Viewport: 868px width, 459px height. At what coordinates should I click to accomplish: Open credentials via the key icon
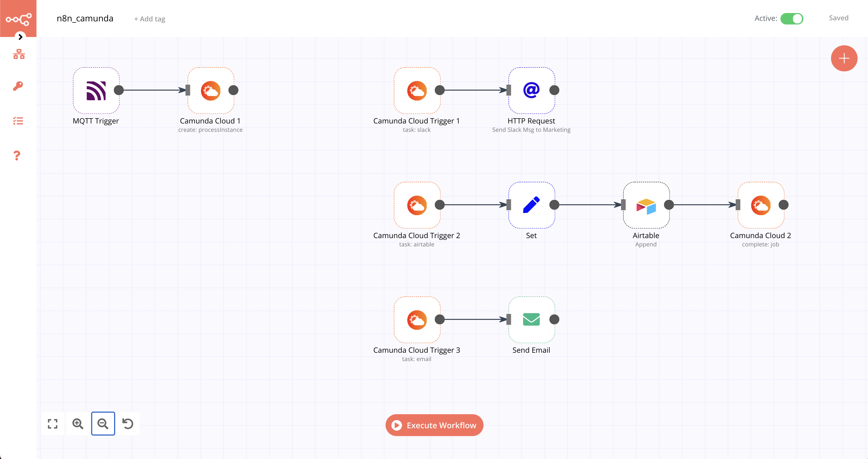(18, 86)
